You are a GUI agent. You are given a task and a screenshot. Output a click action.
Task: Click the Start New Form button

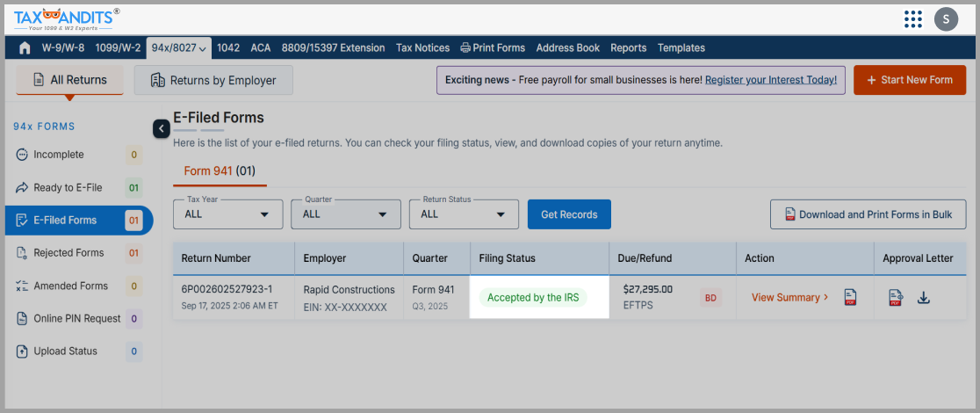[910, 80]
